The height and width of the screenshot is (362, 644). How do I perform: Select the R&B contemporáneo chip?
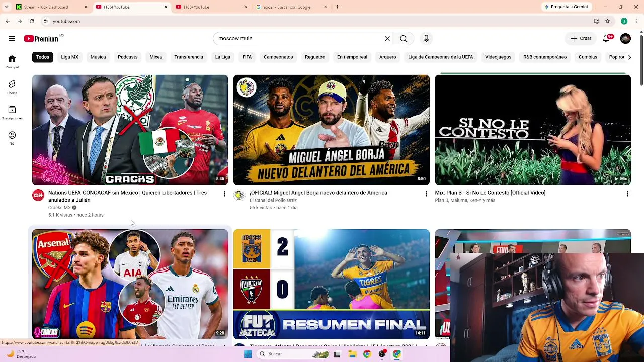pos(545,57)
